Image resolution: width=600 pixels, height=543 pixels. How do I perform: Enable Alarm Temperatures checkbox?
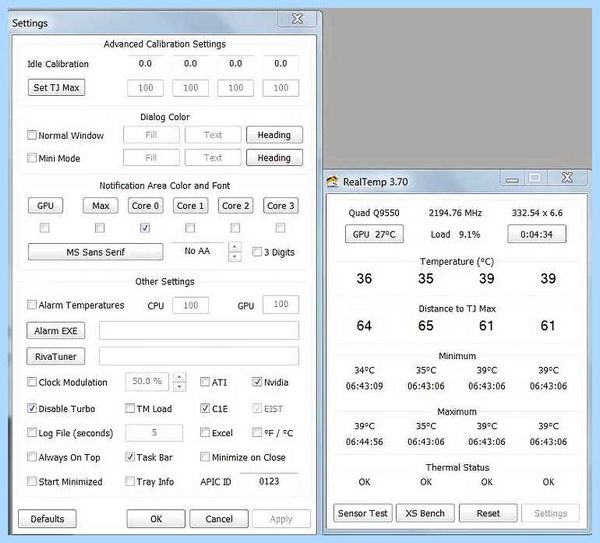click(32, 305)
